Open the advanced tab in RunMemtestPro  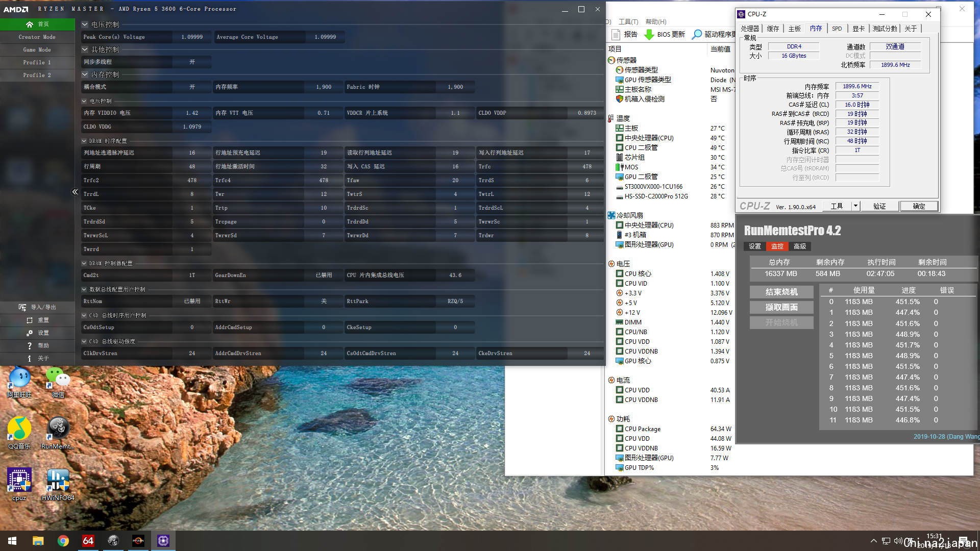(x=800, y=246)
